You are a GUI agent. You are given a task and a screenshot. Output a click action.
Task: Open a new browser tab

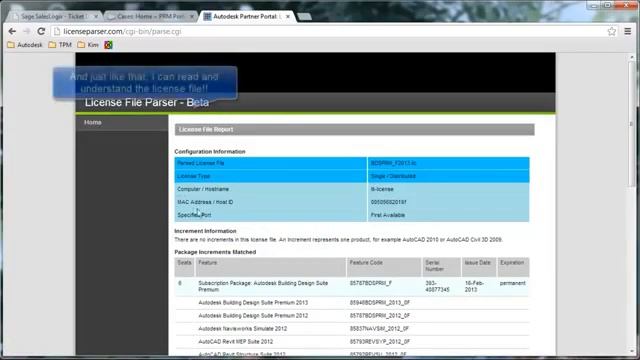pyautogui.click(x=304, y=16)
